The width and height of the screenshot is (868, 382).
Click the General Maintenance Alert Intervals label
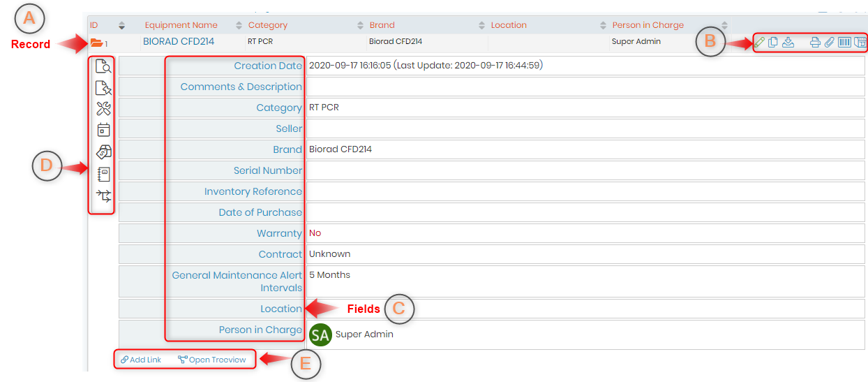(x=237, y=281)
